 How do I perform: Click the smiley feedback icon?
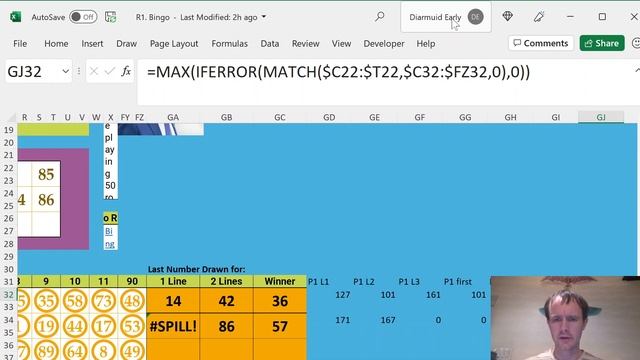pos(636,43)
